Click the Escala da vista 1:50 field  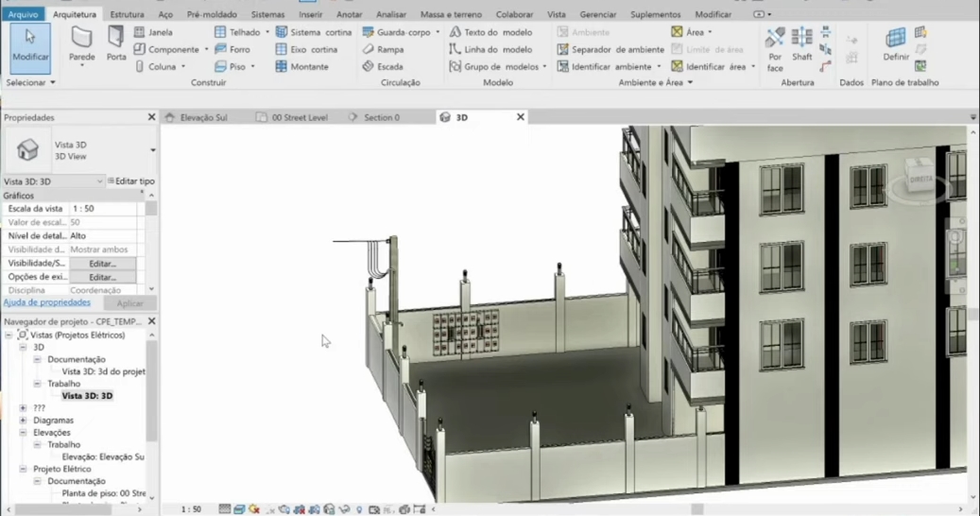point(104,209)
